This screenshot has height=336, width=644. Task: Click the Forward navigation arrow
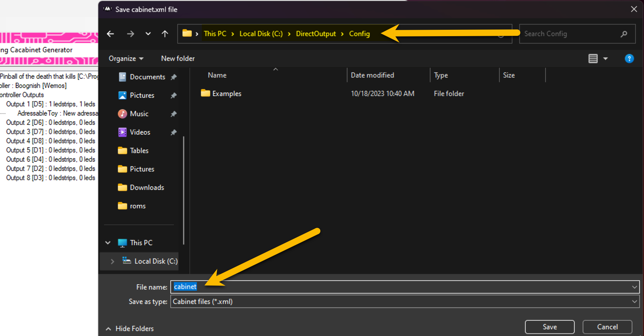point(130,34)
